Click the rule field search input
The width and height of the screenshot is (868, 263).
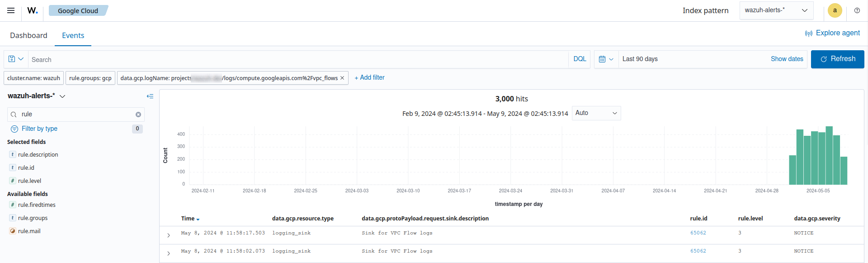coord(76,115)
